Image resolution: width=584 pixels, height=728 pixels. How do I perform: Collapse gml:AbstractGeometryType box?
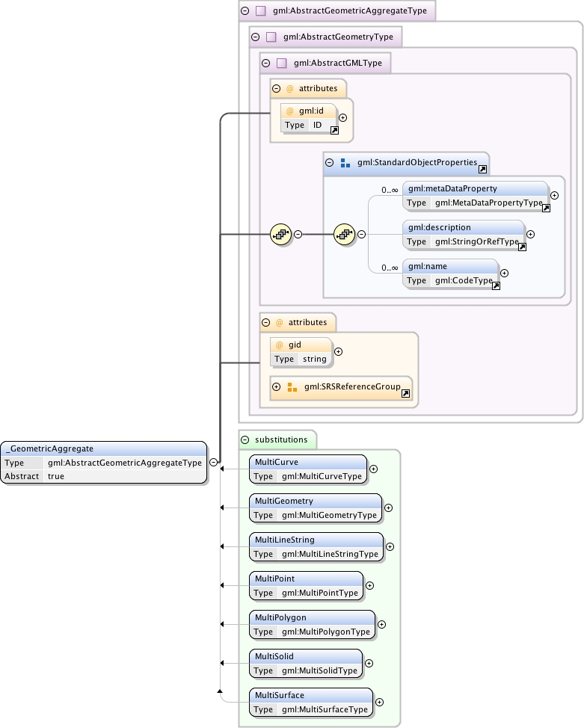(x=255, y=37)
